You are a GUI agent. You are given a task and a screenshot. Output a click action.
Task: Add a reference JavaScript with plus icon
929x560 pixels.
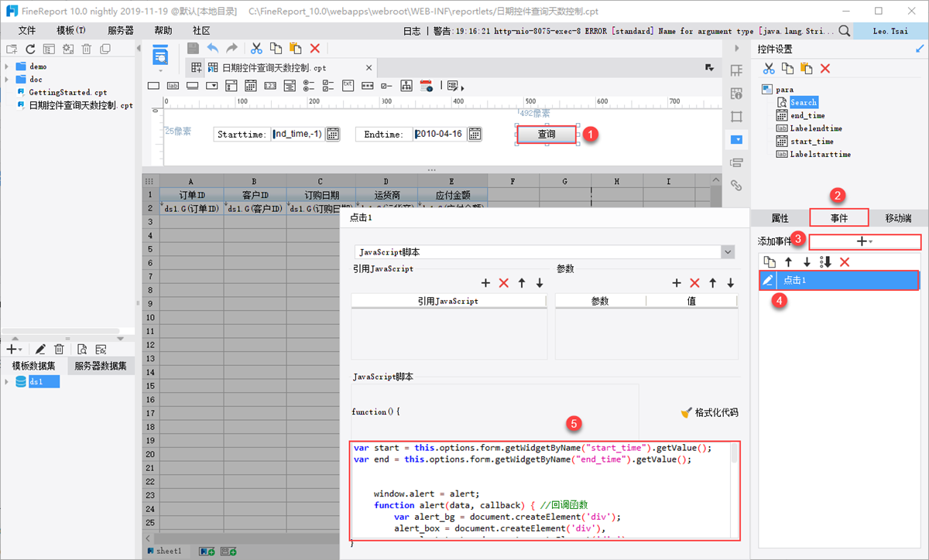click(486, 284)
